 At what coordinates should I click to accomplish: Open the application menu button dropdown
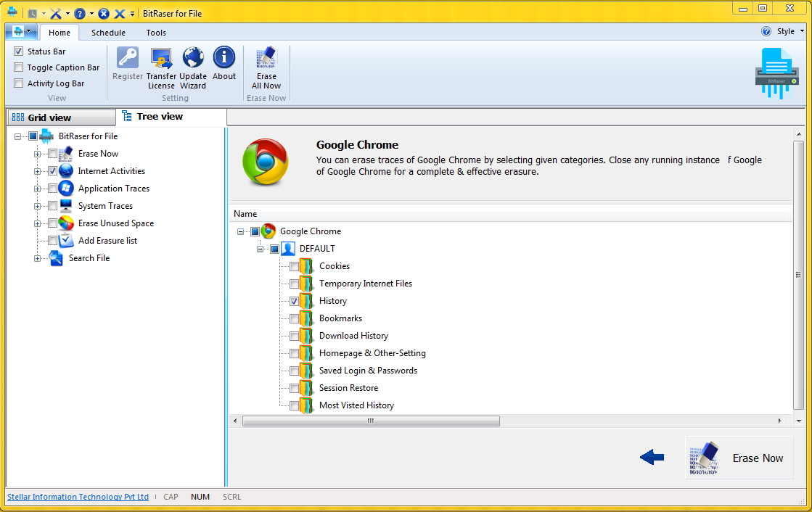21,32
